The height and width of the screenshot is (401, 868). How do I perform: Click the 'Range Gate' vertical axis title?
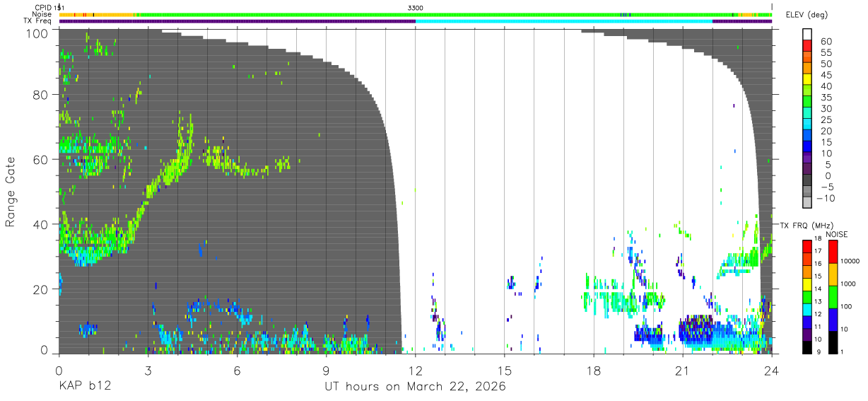tap(11, 191)
